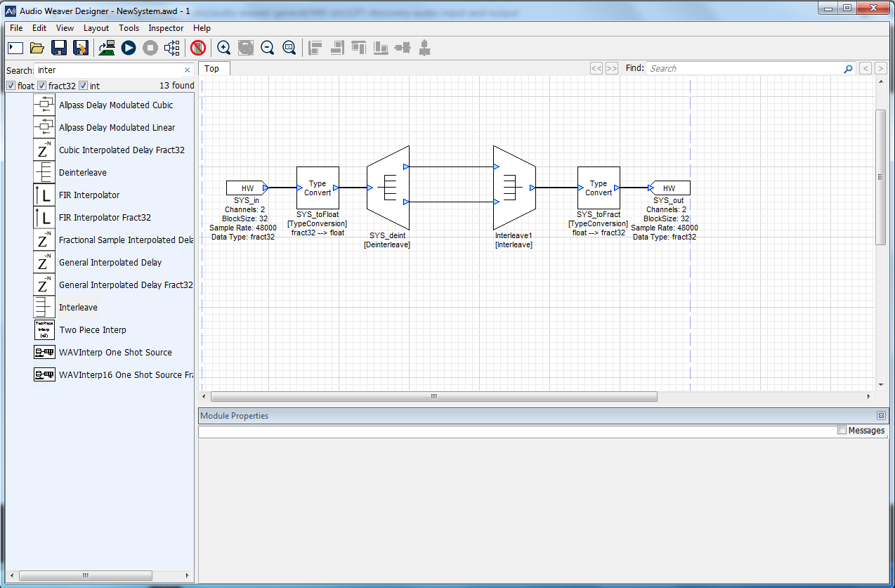This screenshot has width=895, height=588.
Task: Click the zoom-to-fit toolbar icon
Action: pyautogui.click(x=246, y=48)
